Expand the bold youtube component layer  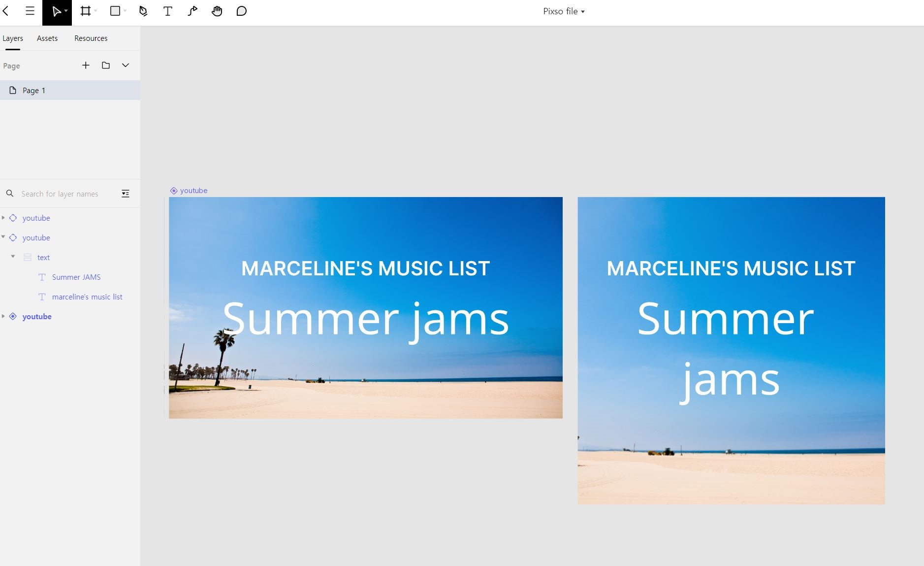click(3, 316)
